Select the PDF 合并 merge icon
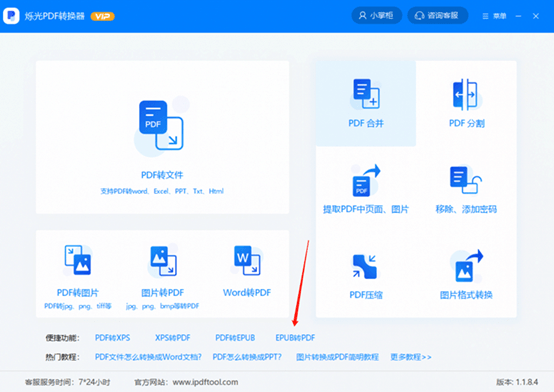Viewport: 554px width, 392px height. point(366,94)
